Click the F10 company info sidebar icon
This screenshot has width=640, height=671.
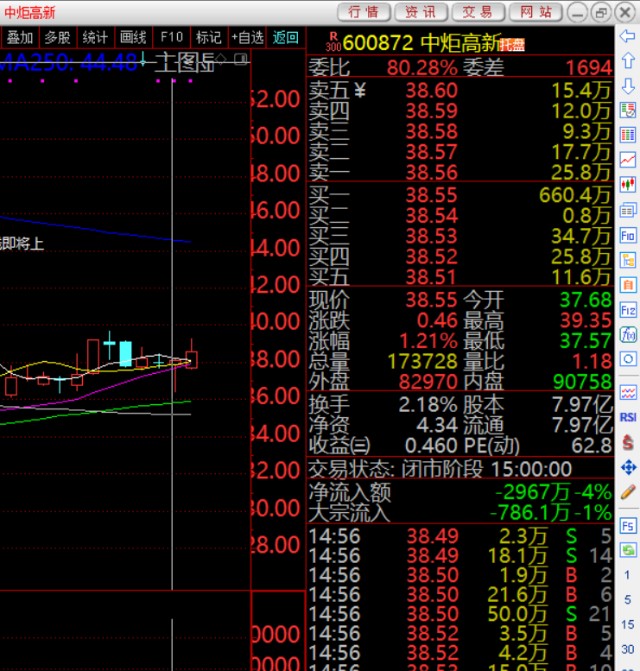click(628, 235)
